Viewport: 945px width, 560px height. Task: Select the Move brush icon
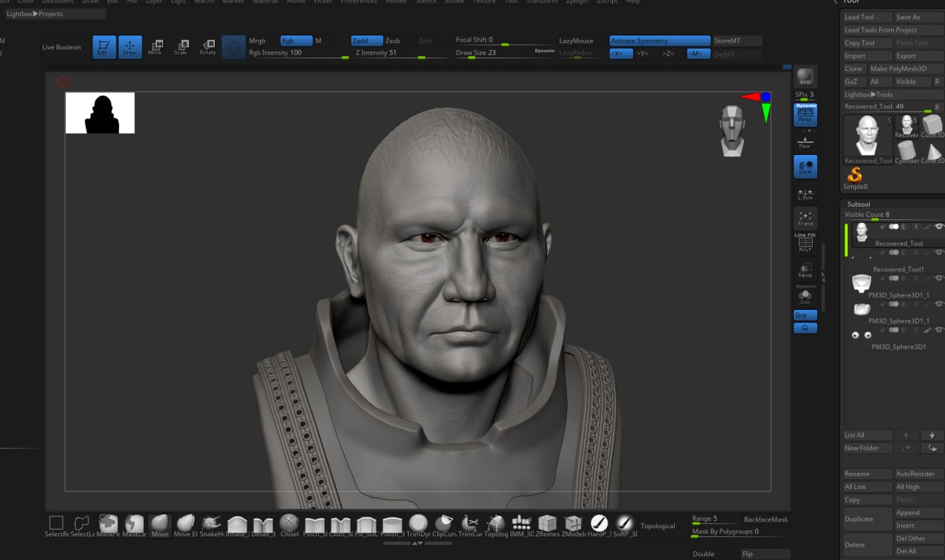(x=160, y=525)
